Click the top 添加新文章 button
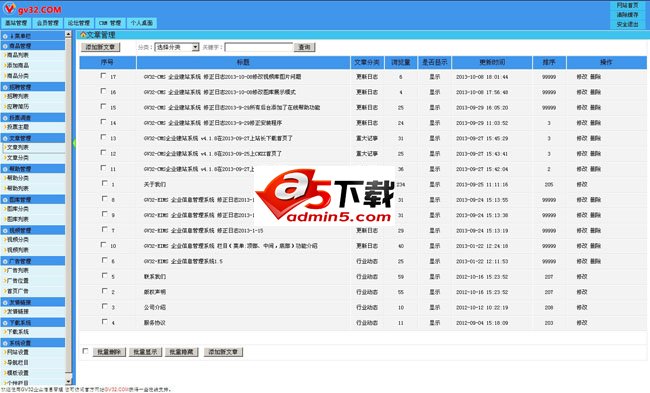 (x=100, y=47)
